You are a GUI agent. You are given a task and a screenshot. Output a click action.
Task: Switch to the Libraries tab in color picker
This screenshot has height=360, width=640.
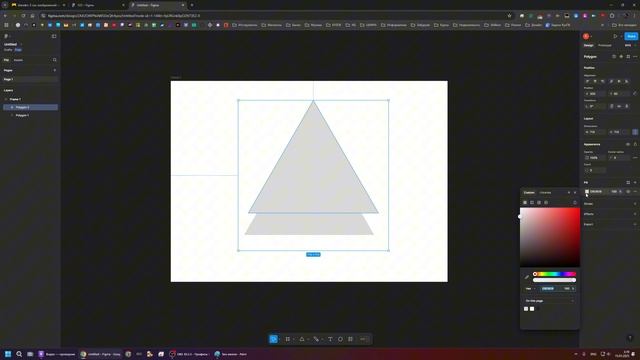point(545,193)
